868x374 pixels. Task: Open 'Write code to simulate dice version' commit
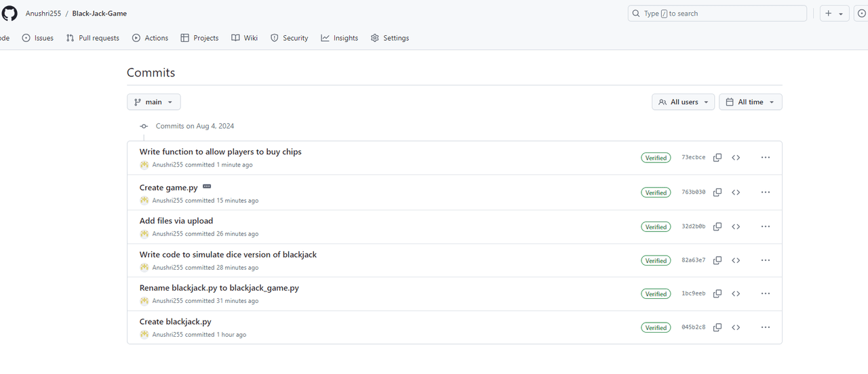pyautogui.click(x=228, y=255)
